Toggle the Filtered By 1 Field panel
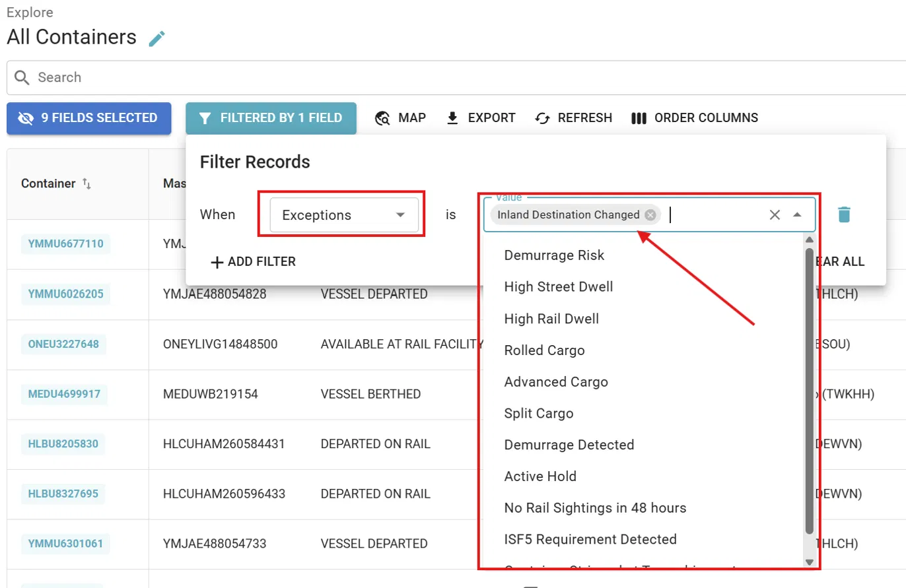The height and width of the screenshot is (588, 906). click(x=271, y=118)
